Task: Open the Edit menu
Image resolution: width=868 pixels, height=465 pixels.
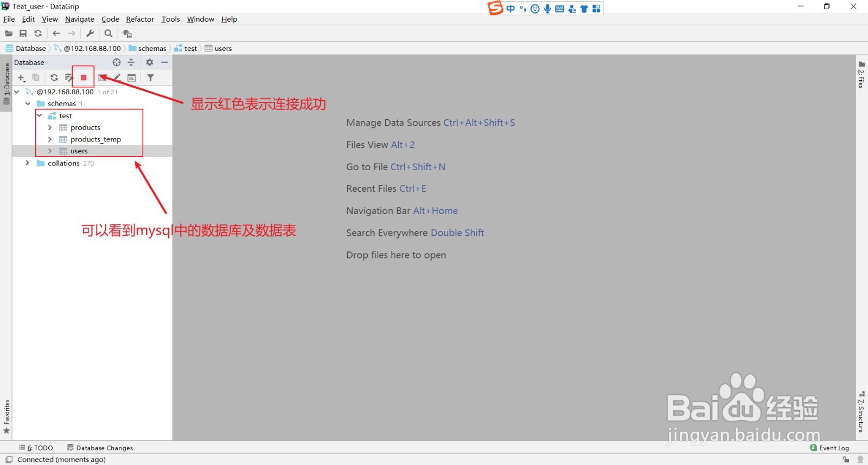Action: (x=28, y=19)
